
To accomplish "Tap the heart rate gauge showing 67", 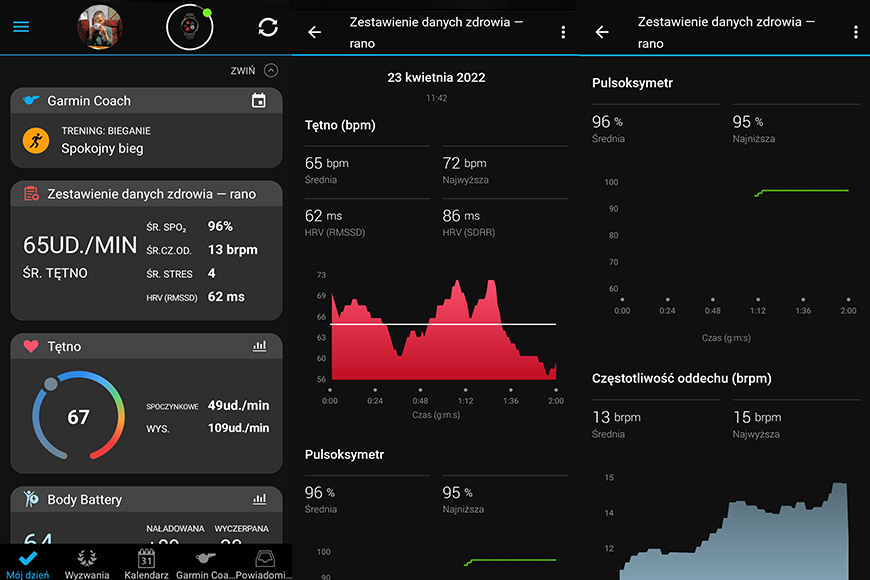I will pos(78,416).
